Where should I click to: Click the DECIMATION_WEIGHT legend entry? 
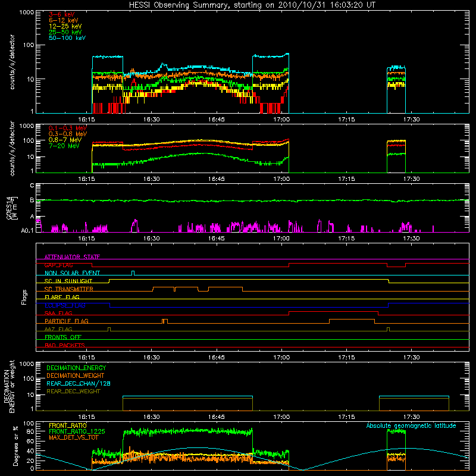click(x=76, y=375)
